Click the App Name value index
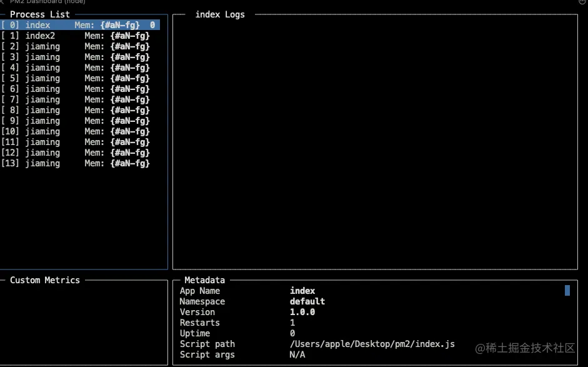 pos(302,291)
